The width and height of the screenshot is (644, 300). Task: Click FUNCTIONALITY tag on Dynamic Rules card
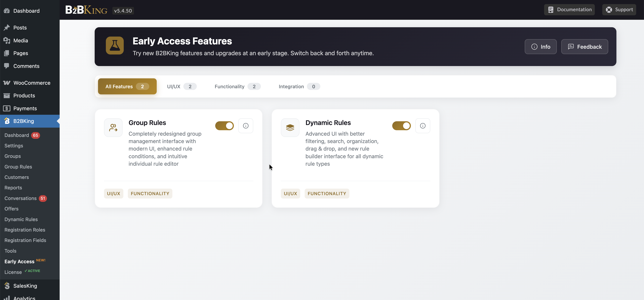pos(327,194)
